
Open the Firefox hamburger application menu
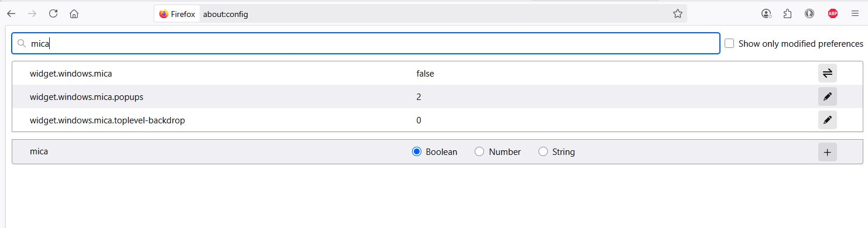click(854, 14)
